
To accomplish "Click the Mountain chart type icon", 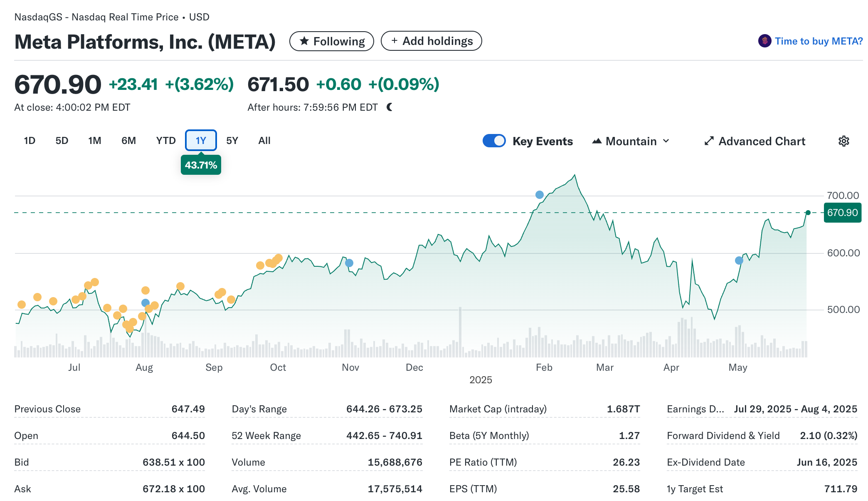I will [x=597, y=141].
